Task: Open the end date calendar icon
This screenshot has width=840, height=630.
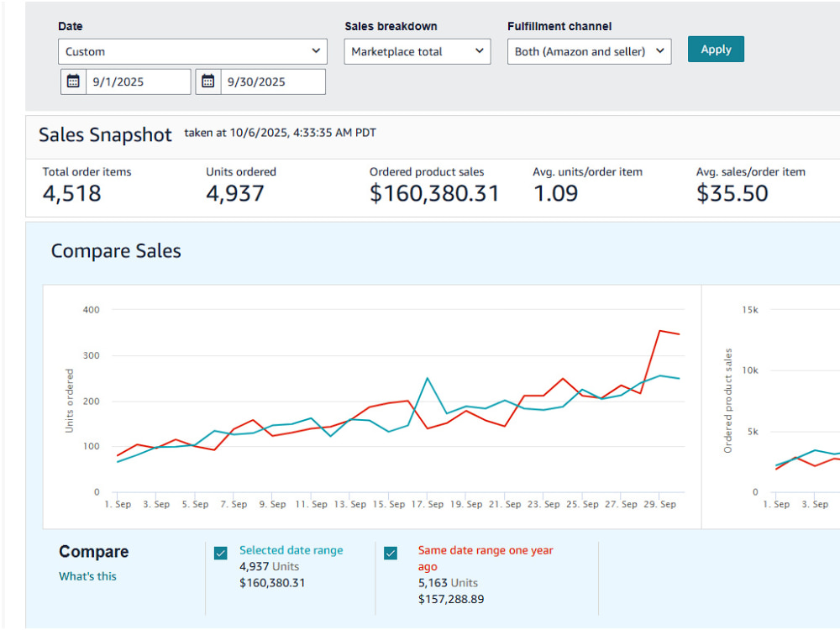Action: click(208, 81)
